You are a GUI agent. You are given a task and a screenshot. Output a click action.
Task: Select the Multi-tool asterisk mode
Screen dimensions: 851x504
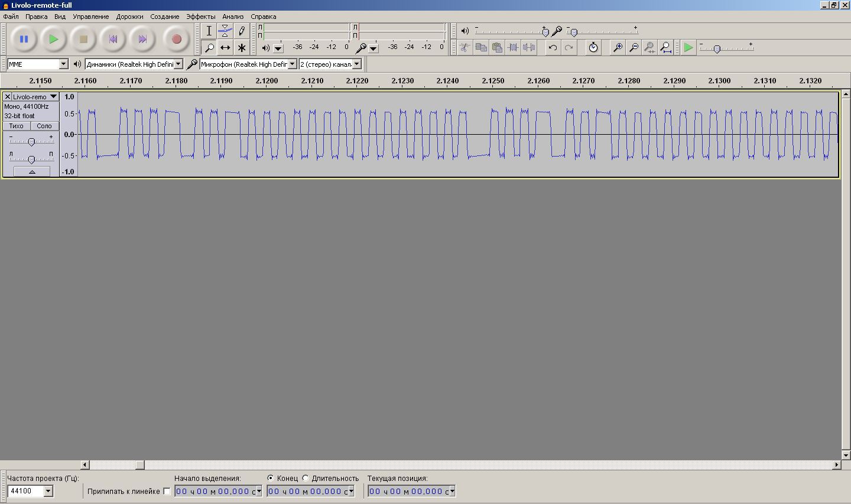coord(242,47)
